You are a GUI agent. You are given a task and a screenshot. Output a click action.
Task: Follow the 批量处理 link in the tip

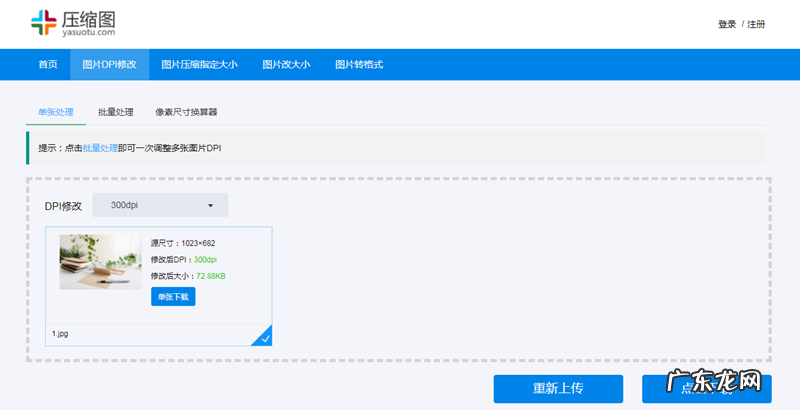[100, 148]
